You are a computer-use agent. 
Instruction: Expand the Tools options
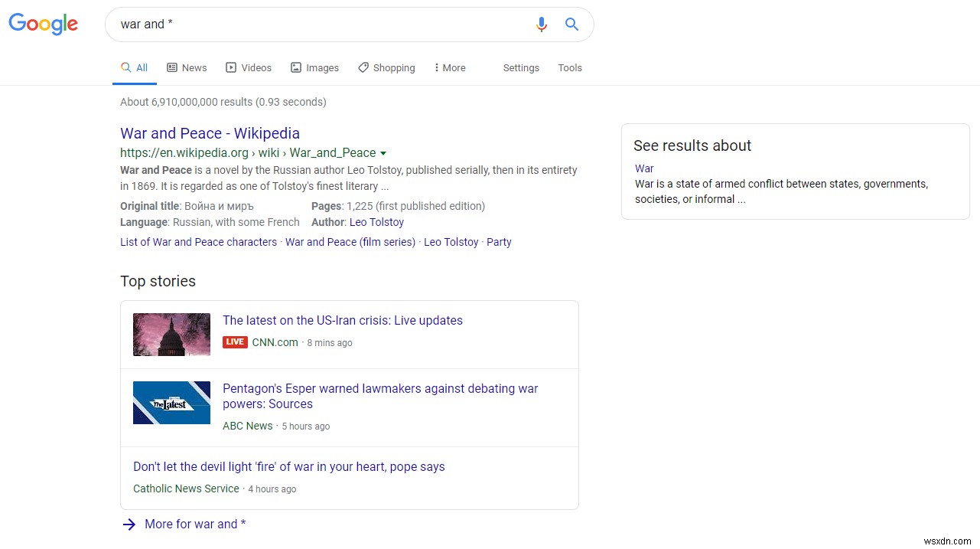[x=570, y=67]
